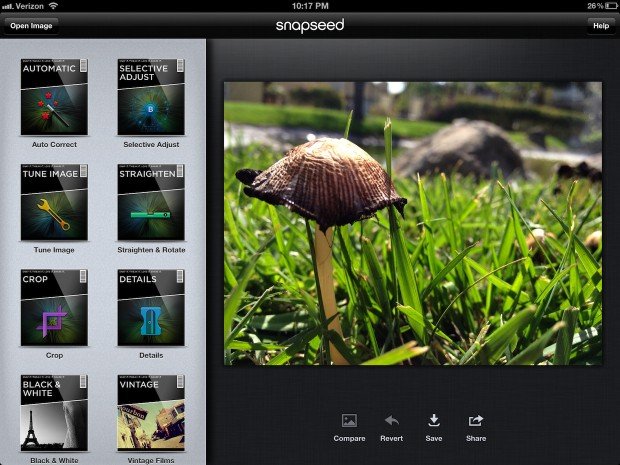620x465 pixels.
Task: Share the photo
Action: [x=475, y=426]
